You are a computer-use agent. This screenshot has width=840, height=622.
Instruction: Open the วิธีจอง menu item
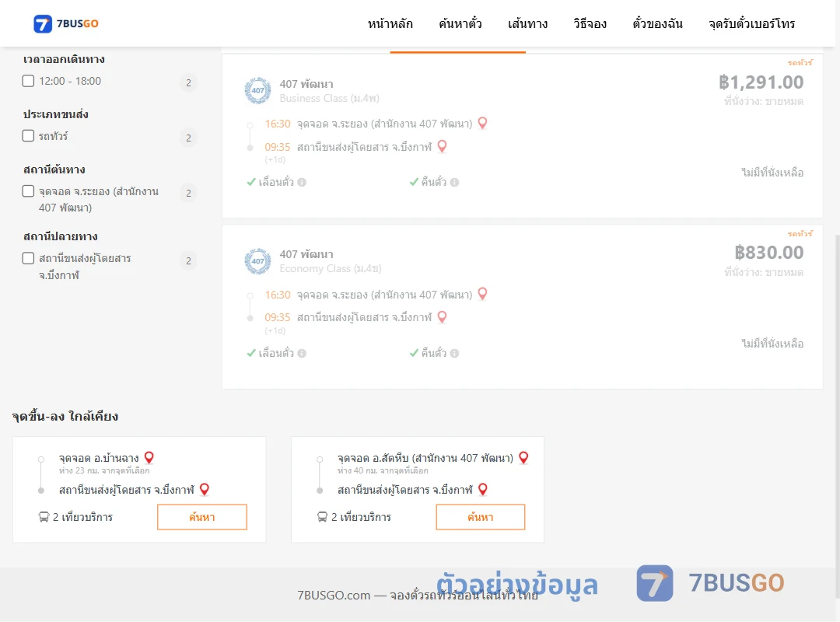(x=590, y=23)
